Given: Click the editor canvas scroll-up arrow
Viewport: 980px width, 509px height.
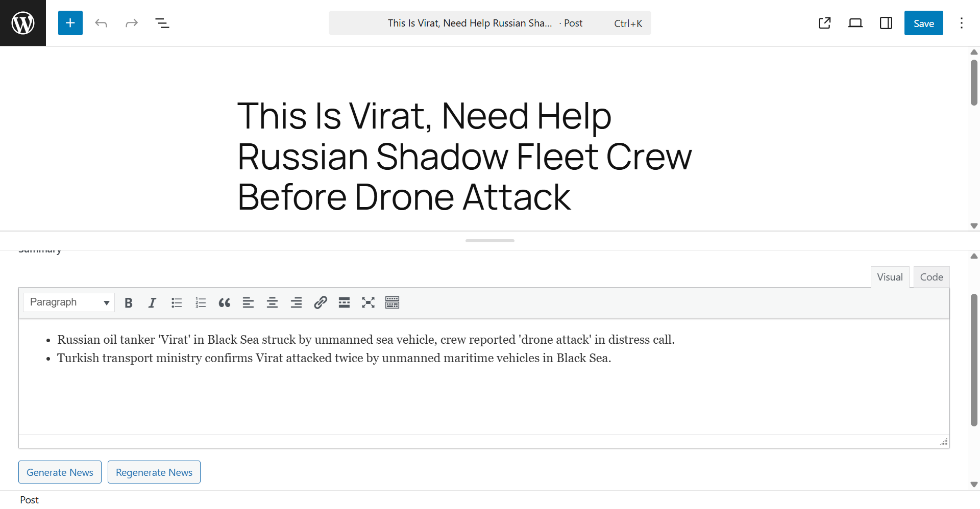Looking at the screenshot, I should point(974,52).
